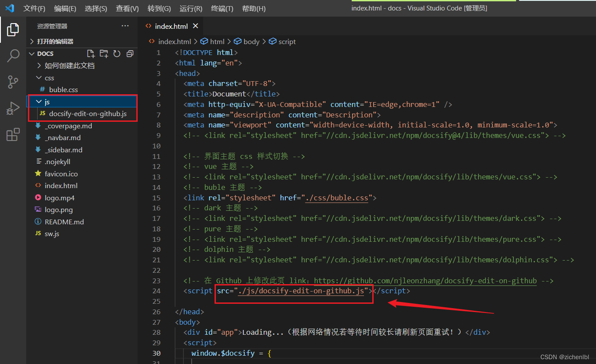Open _coverpage.md file
Image resolution: width=596 pixels, height=364 pixels.
82,126
